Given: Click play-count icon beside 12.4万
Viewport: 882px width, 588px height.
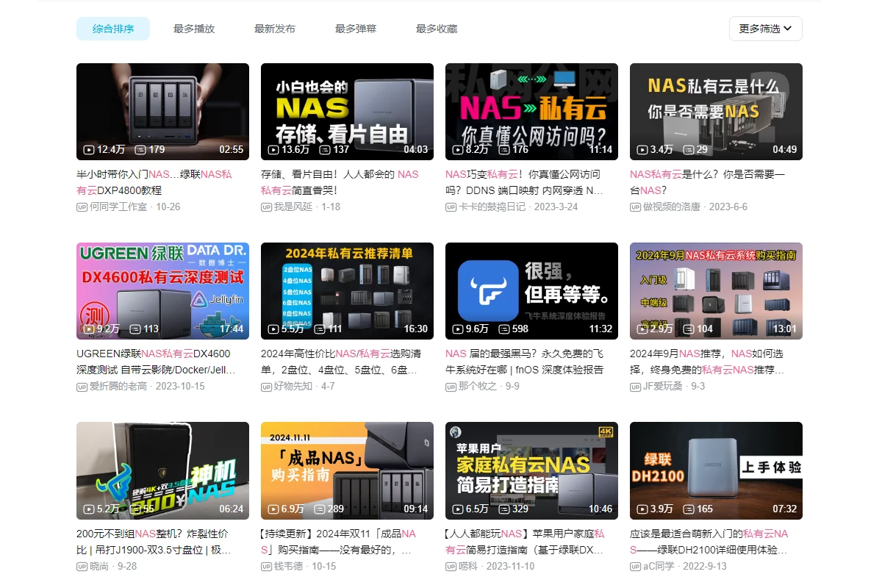Looking at the screenshot, I should point(89,149).
